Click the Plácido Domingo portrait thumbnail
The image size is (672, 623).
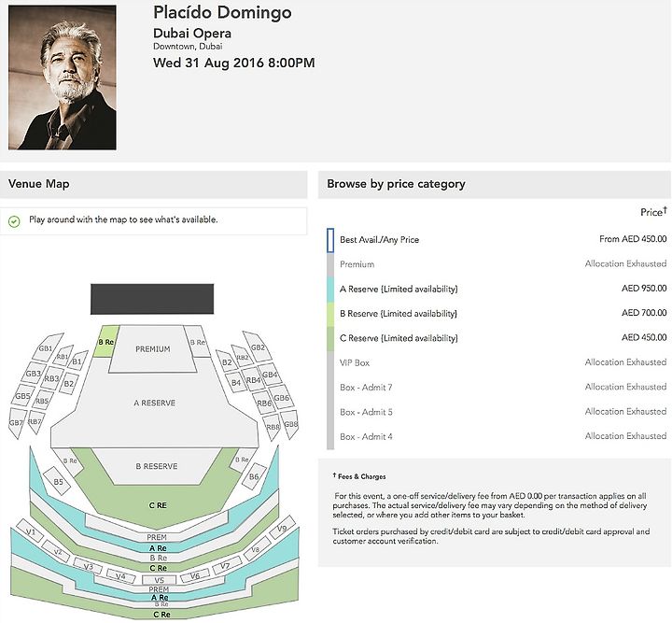(63, 78)
